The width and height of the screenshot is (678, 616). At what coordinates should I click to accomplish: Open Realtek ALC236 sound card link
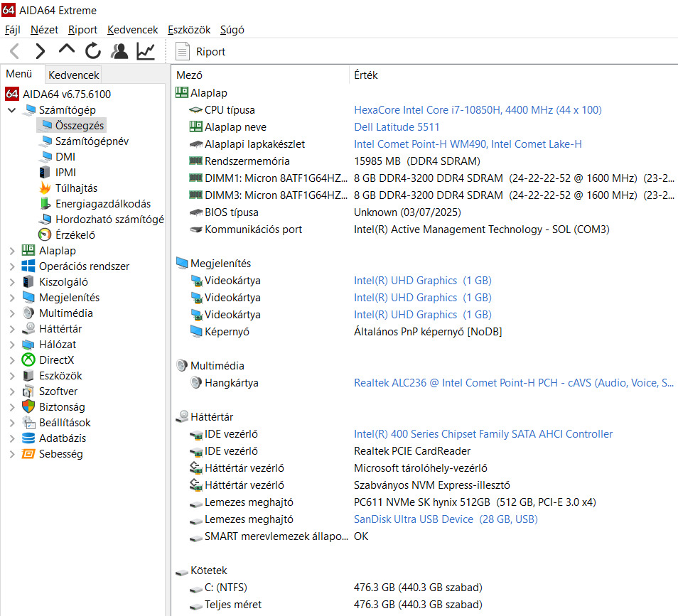[514, 382]
